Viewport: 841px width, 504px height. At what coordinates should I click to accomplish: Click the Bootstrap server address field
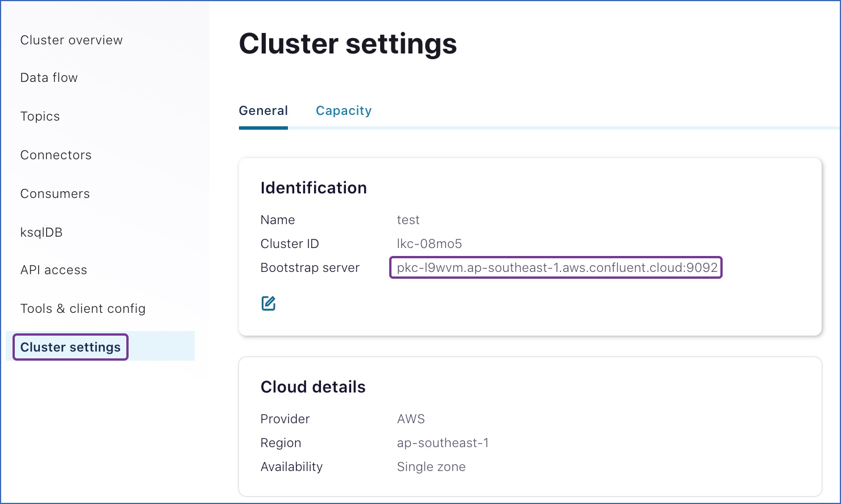pos(555,267)
